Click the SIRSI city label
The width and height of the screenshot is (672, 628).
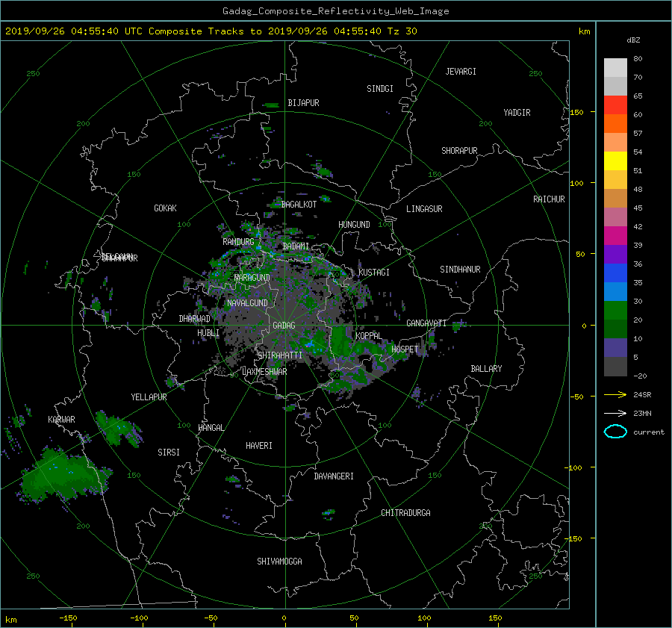coord(169,453)
